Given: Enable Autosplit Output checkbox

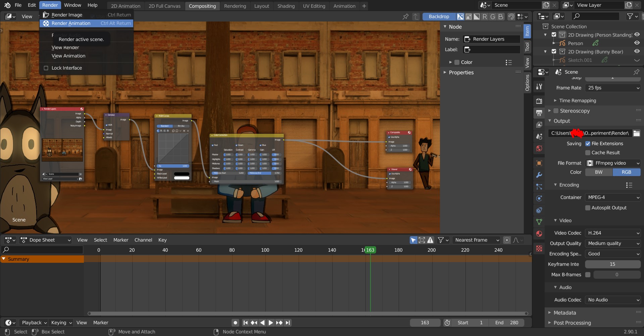Looking at the screenshot, I should pos(588,208).
